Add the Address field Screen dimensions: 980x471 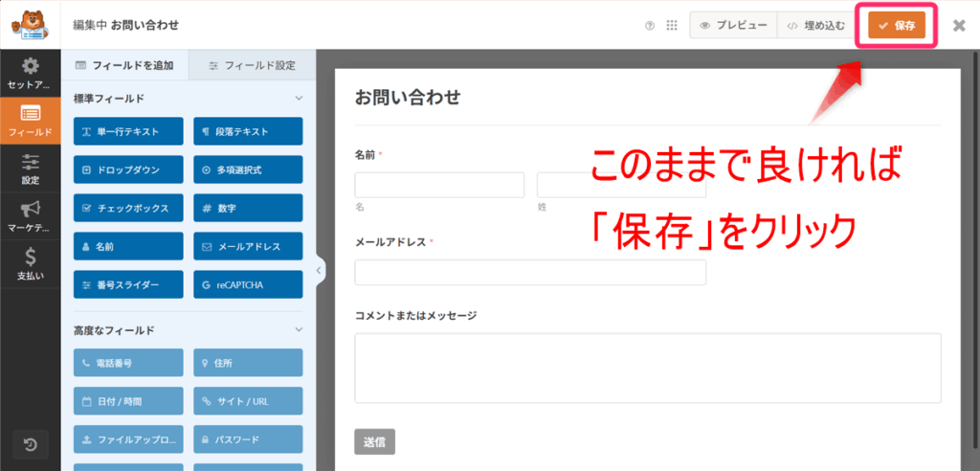pos(248,363)
